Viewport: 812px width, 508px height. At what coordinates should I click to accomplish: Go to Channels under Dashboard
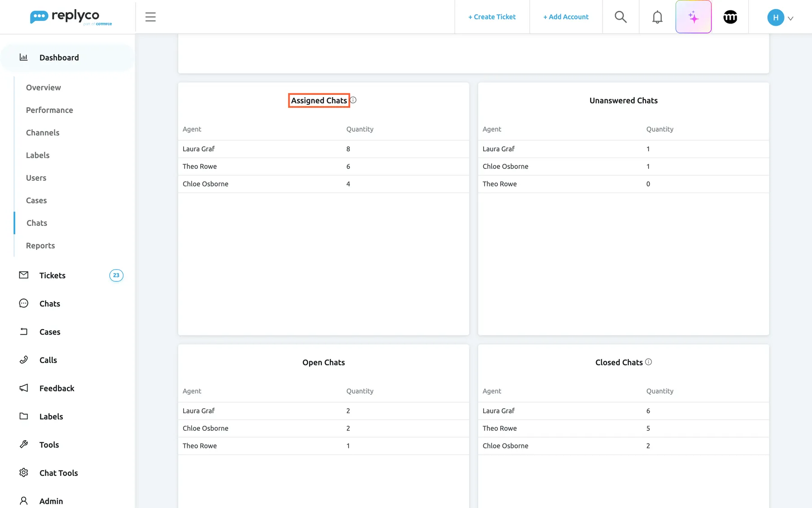(x=42, y=133)
